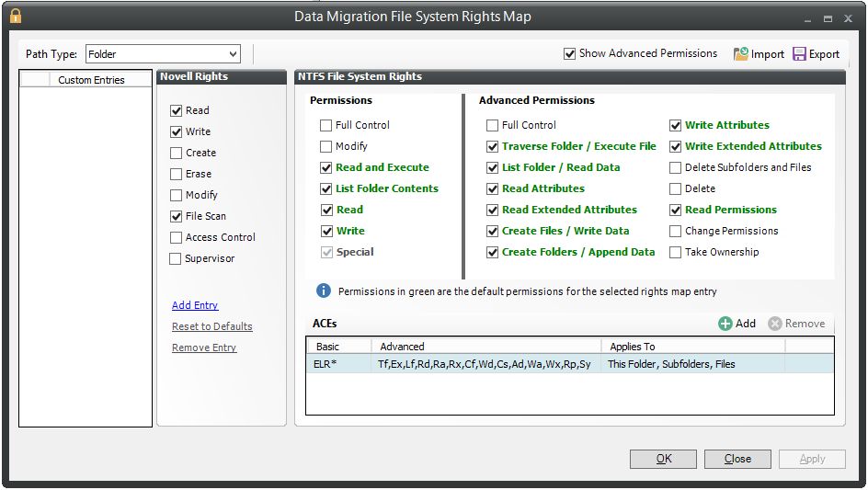
Task: Uncheck Show Advanced Permissions
Action: pos(570,54)
